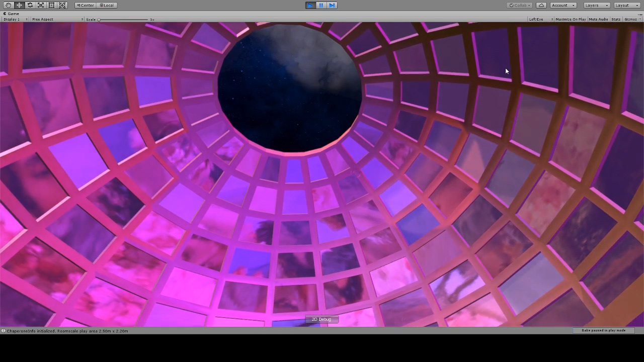Advance one frame with Step button

332,5
